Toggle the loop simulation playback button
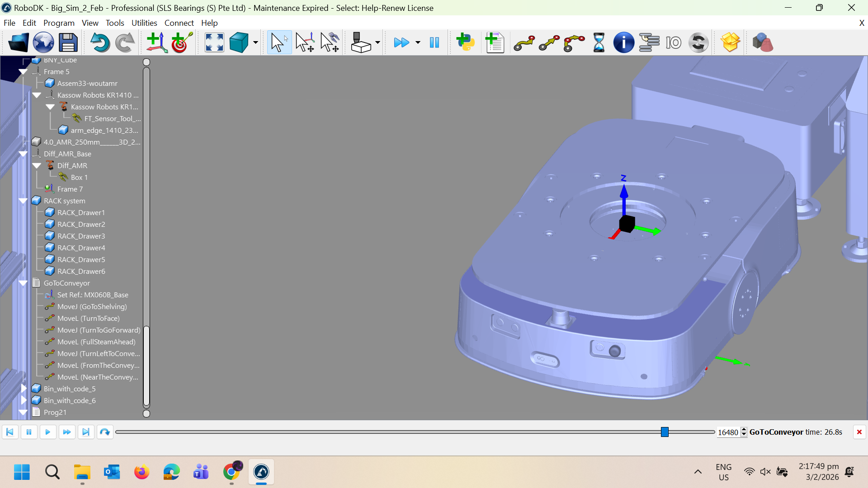Image resolution: width=868 pixels, height=488 pixels. pos(104,432)
